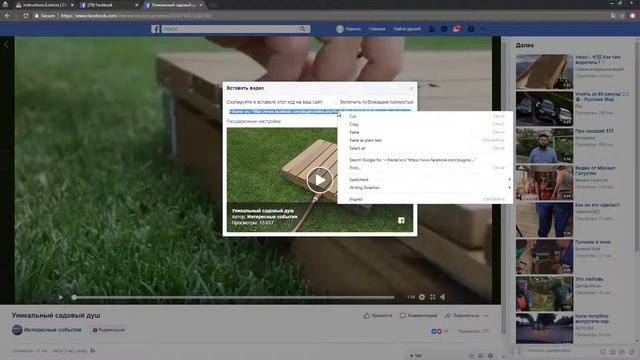Screen dimensions: 640x360
Task: Click the Главная link in header
Action: (377, 29)
